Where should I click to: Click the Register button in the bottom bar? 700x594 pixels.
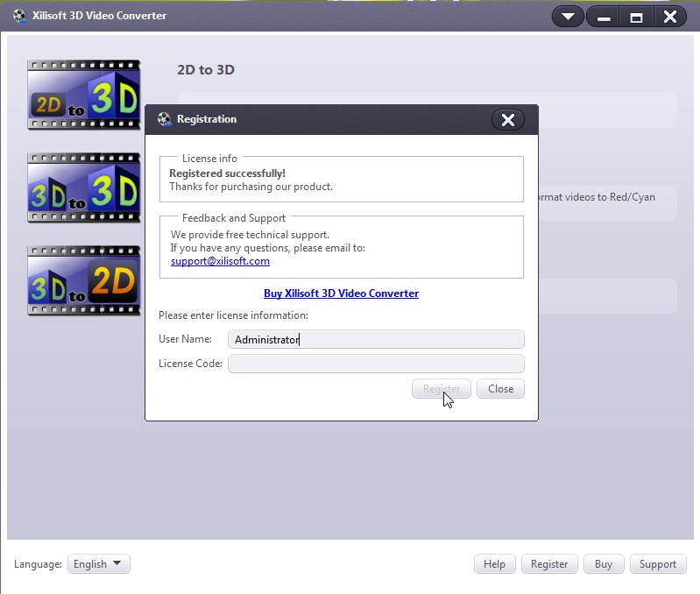coord(549,564)
